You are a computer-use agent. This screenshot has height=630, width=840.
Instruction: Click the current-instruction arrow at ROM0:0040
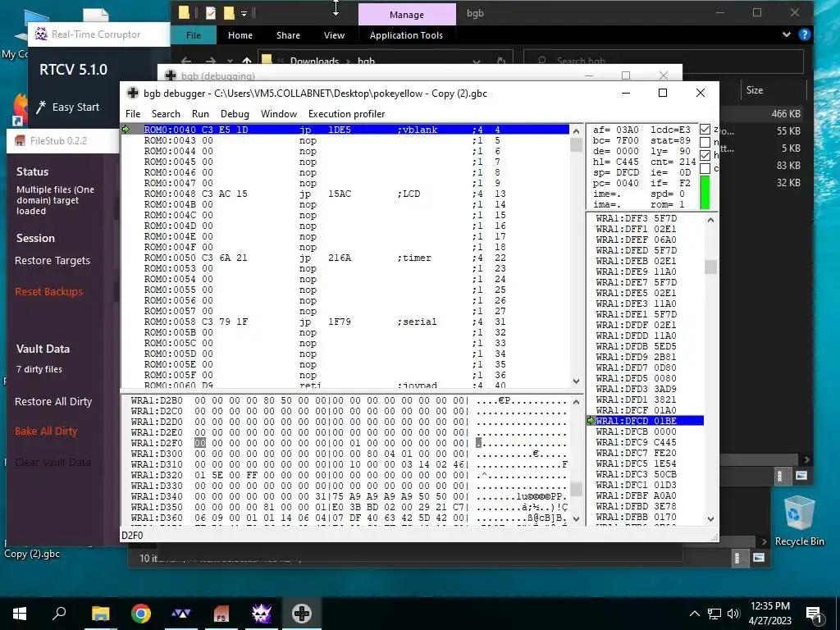point(126,129)
